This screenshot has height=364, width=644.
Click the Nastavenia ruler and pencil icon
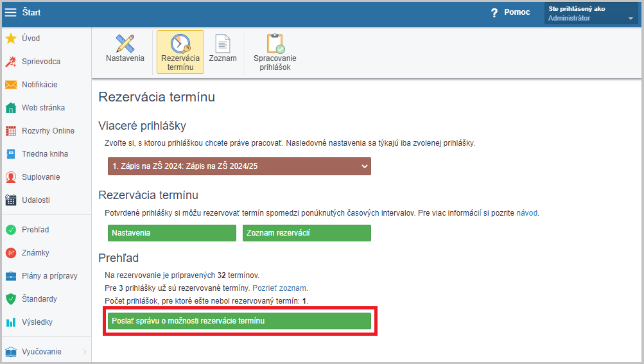[x=125, y=44]
